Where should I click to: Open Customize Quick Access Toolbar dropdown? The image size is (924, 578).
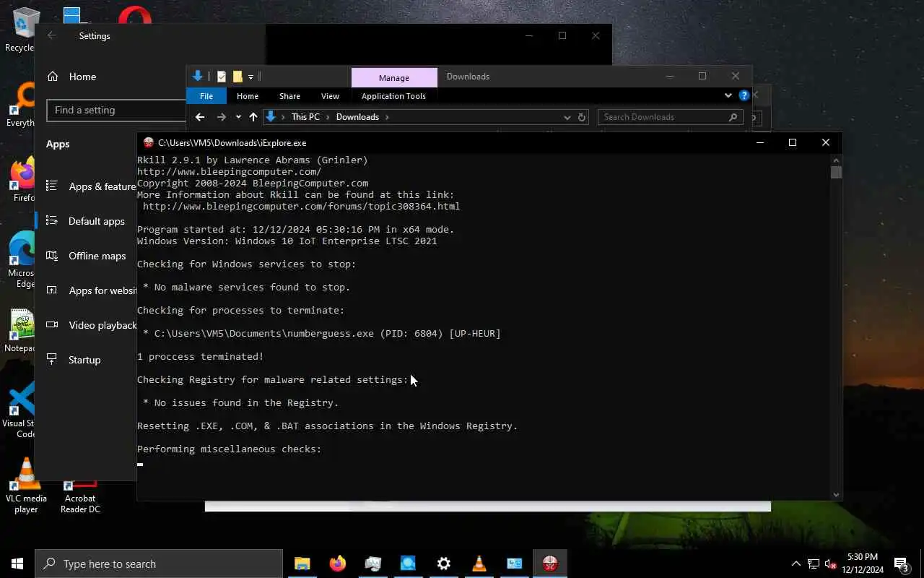point(251,77)
